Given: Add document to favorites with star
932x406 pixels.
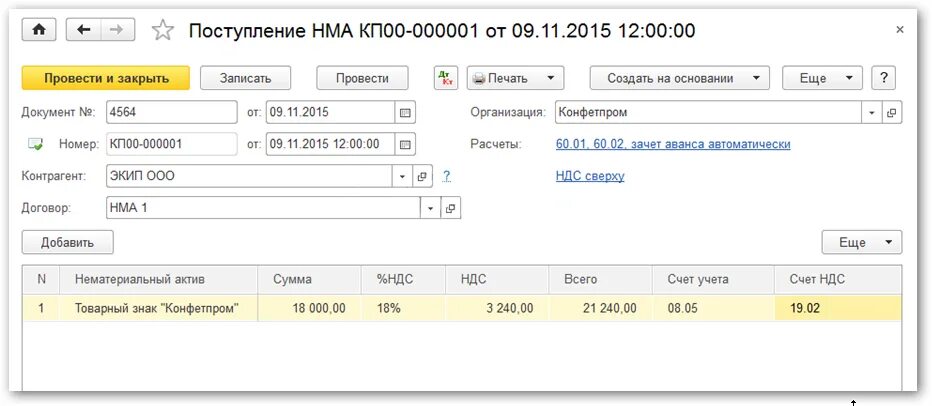Looking at the screenshot, I should (x=162, y=31).
